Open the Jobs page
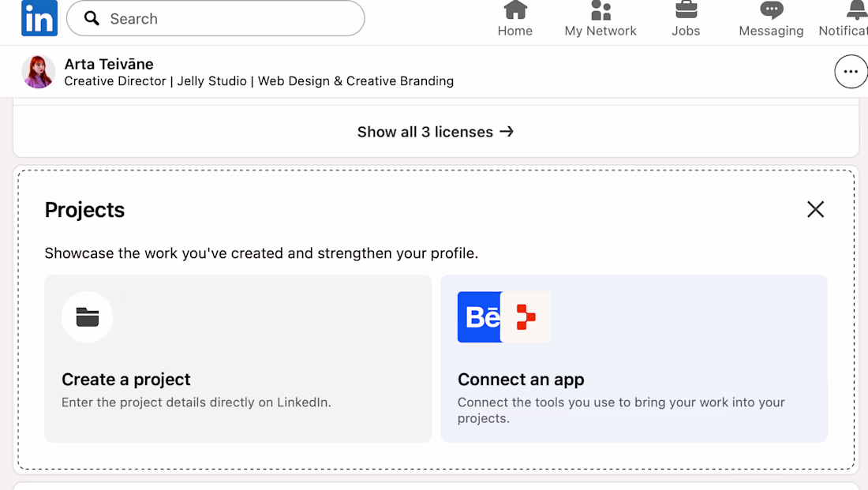This screenshot has height=490, width=868. (x=686, y=20)
